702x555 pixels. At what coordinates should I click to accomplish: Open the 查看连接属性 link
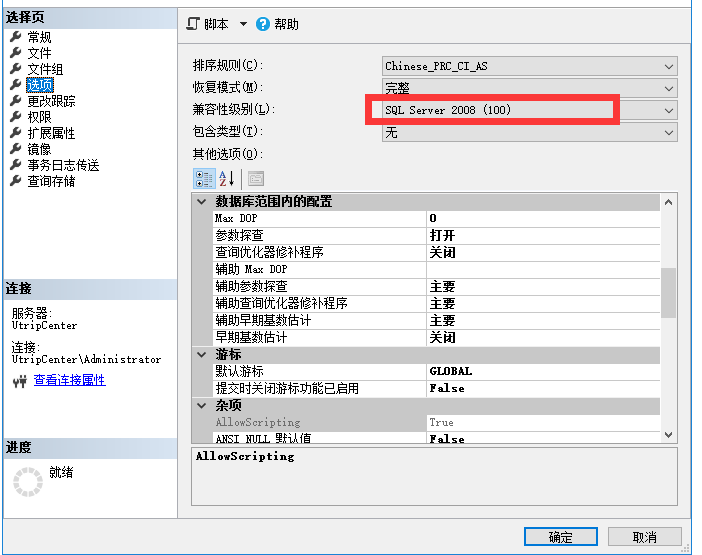(x=70, y=380)
